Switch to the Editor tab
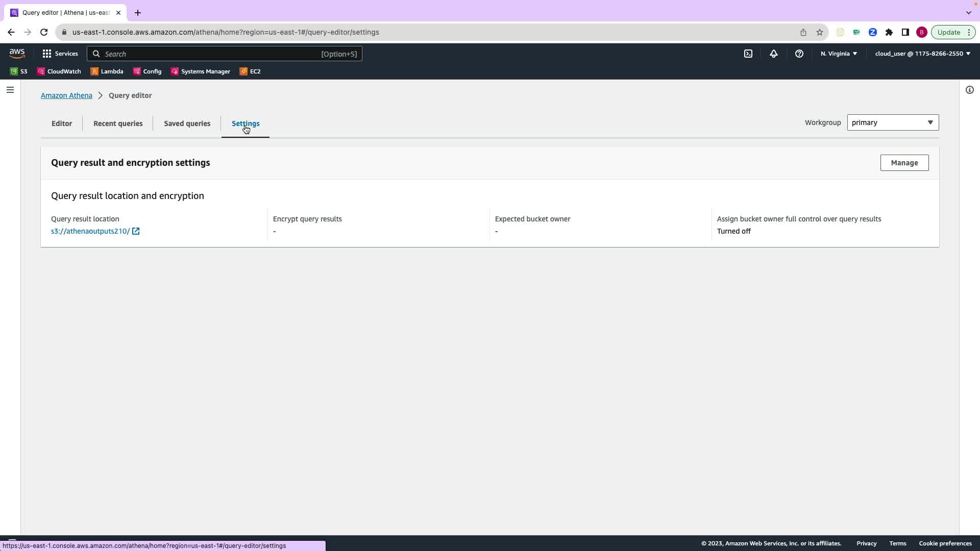This screenshot has width=980, height=551. click(x=62, y=123)
